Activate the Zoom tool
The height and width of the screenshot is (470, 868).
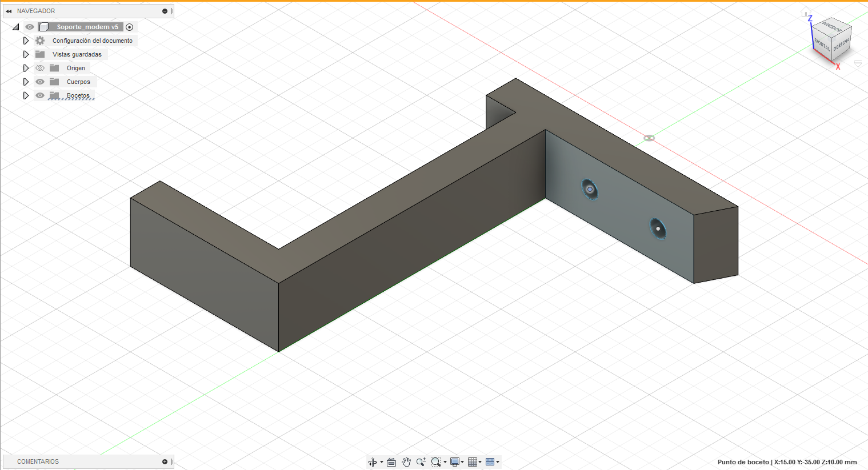421,461
